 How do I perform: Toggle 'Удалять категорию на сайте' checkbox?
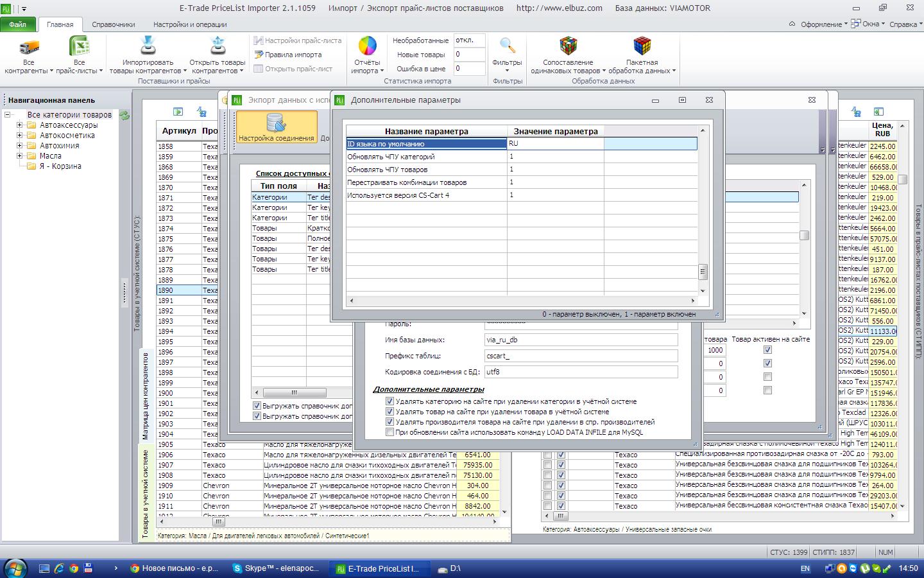tap(389, 401)
